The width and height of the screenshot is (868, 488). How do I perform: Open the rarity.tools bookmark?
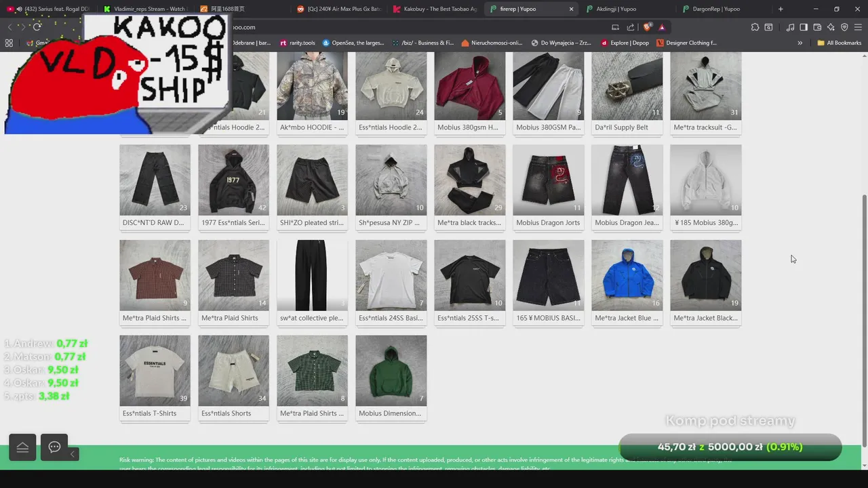pos(298,43)
